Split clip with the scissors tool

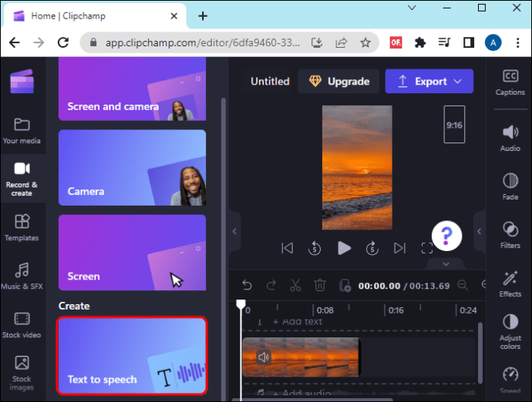coord(295,286)
